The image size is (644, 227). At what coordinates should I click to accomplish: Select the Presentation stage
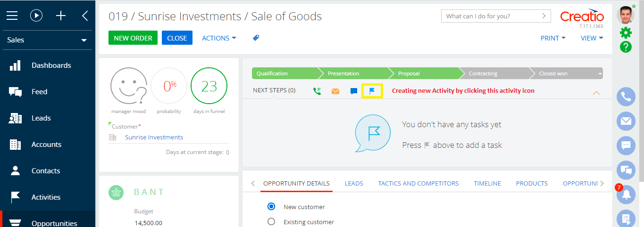coord(355,73)
